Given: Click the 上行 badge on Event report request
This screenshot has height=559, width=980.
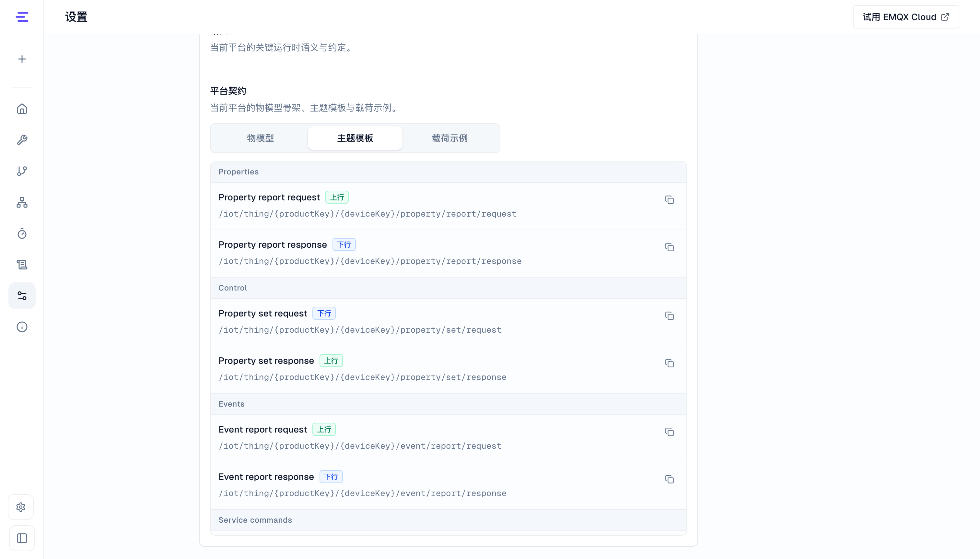Looking at the screenshot, I should 324,429.
